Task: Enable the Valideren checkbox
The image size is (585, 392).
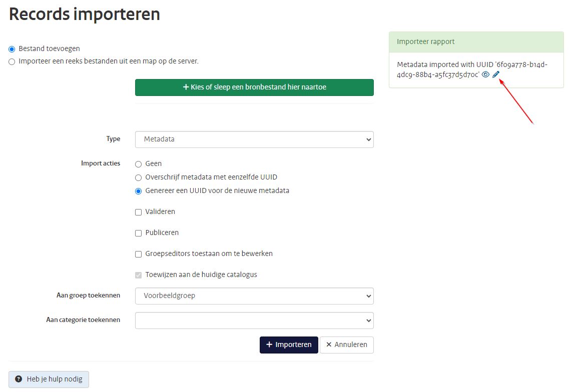Action: [138, 211]
